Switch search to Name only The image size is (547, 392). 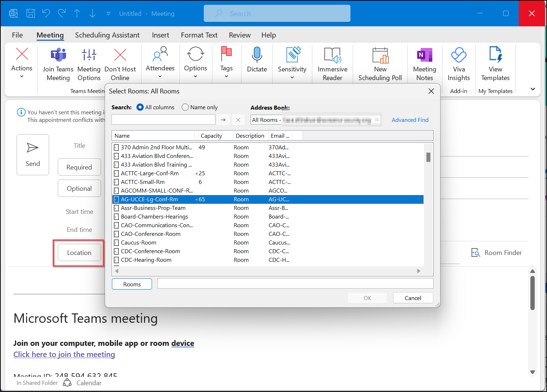pyautogui.click(x=185, y=107)
